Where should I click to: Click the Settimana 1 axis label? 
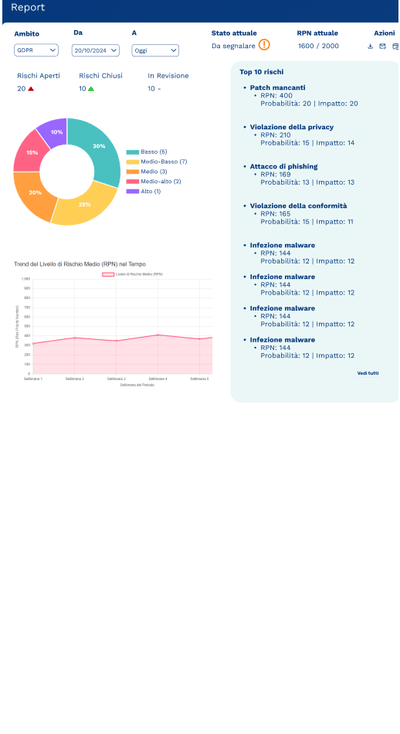(x=33, y=378)
